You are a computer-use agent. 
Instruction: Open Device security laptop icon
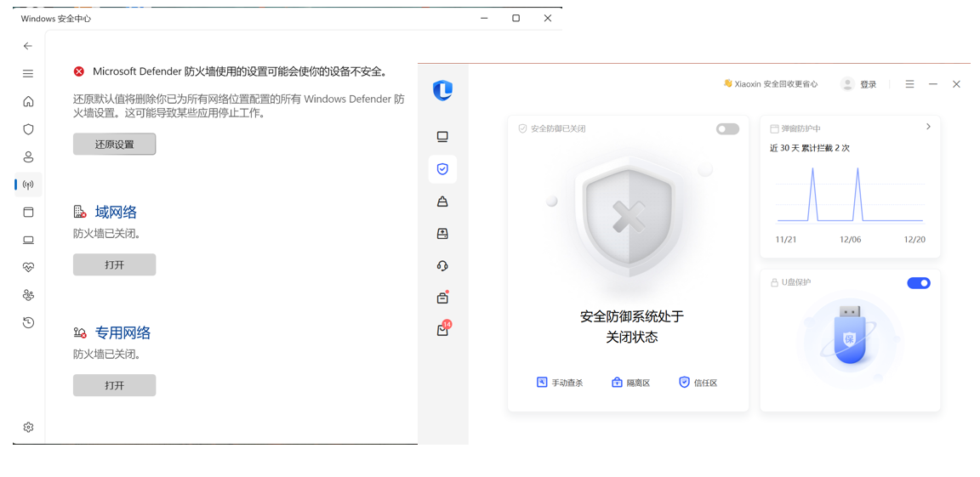coord(28,240)
